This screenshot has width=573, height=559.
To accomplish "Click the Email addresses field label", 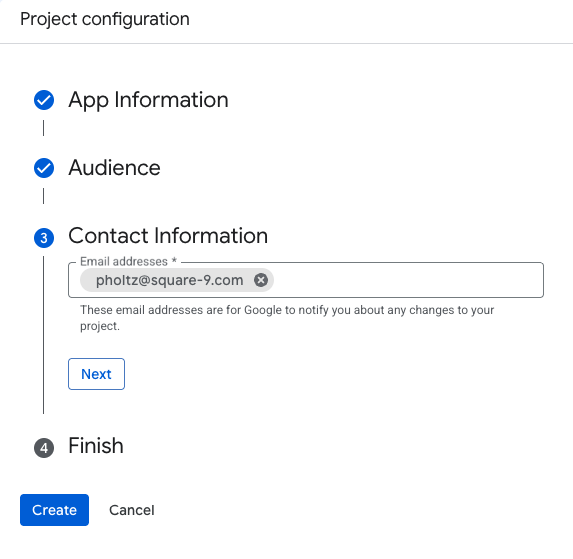I will point(128,261).
